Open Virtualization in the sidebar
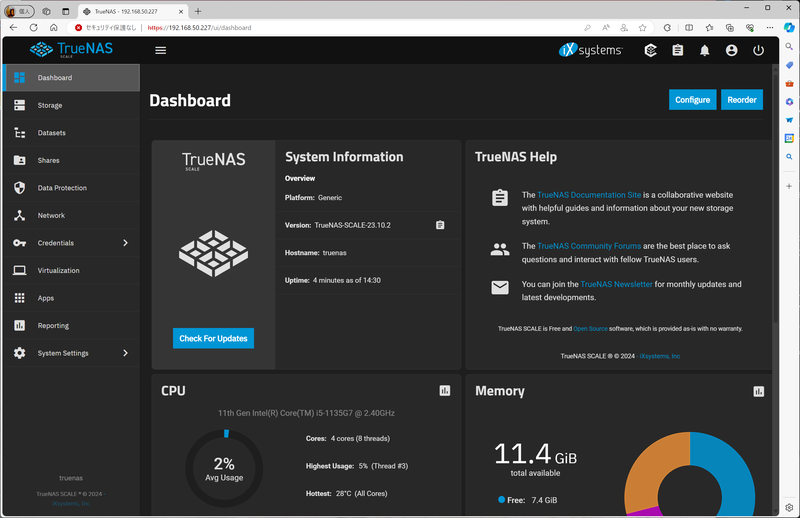Image resolution: width=800 pixels, height=518 pixels. pyautogui.click(x=71, y=270)
